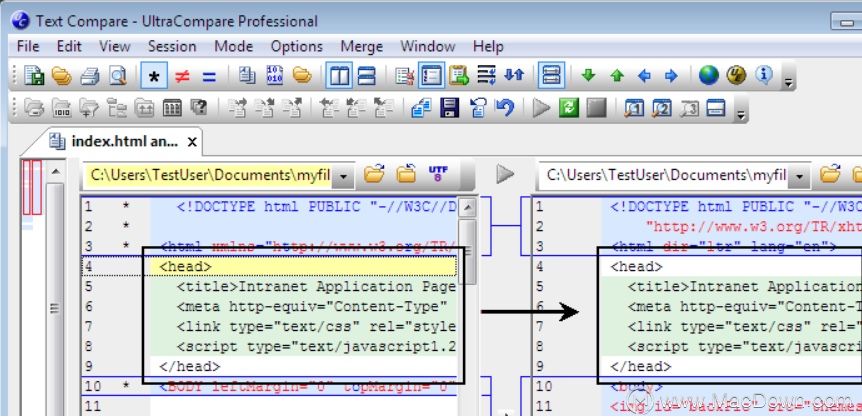Switch to text compare mode icon
The image size is (862, 420).
pos(247,75)
